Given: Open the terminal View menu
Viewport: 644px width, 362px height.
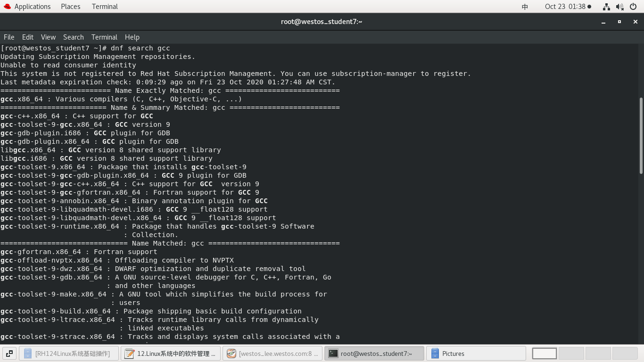Looking at the screenshot, I should (x=48, y=37).
